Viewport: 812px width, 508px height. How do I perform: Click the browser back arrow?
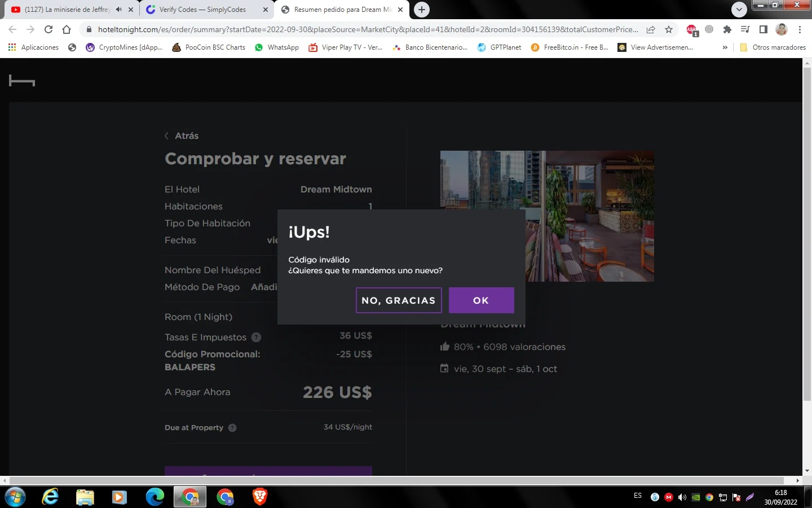[12, 29]
